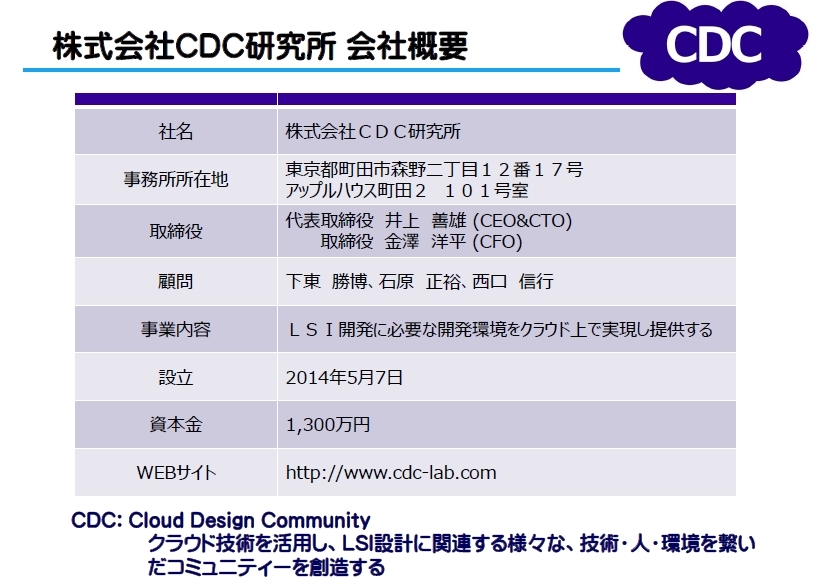Select the address line 東京都町田市森野二丁目１２番１７号
831x584 pixels.
coord(434,170)
